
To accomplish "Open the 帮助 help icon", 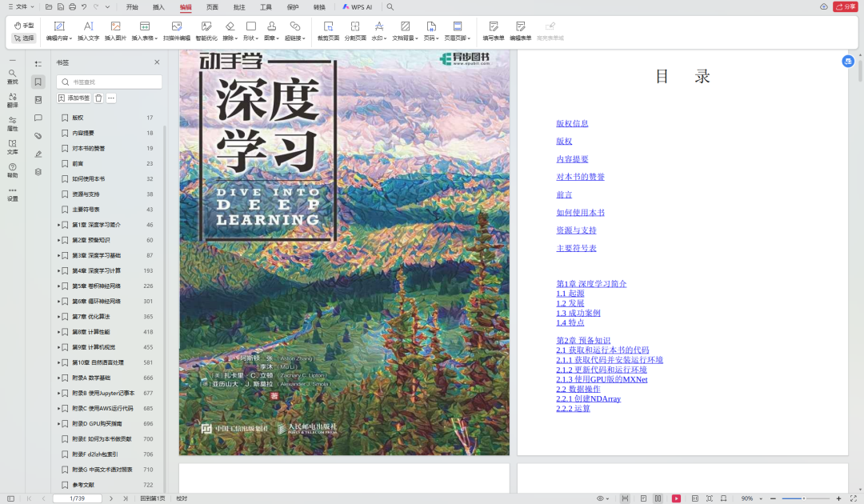I will (12, 170).
